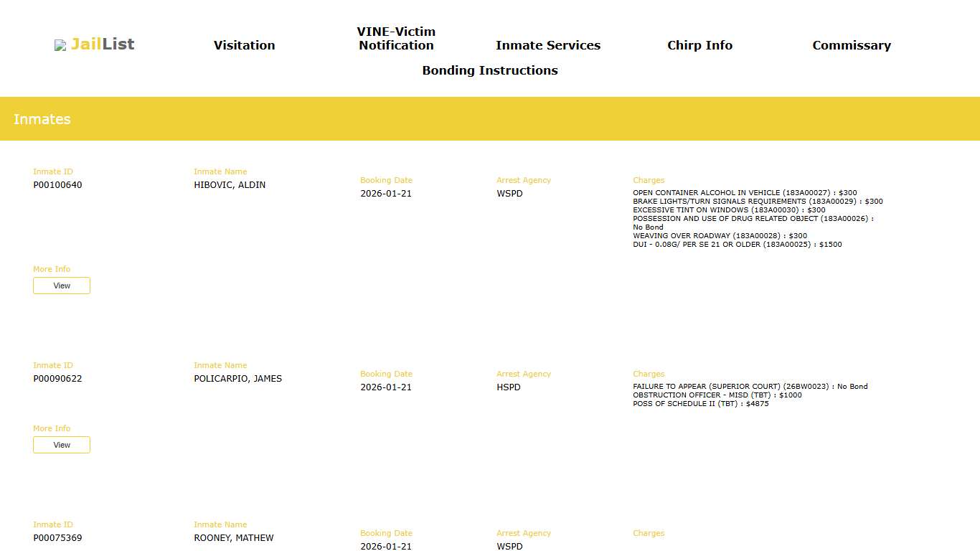Image resolution: width=980 pixels, height=551 pixels.
Task: Open the Visitation menu item
Action: (244, 45)
